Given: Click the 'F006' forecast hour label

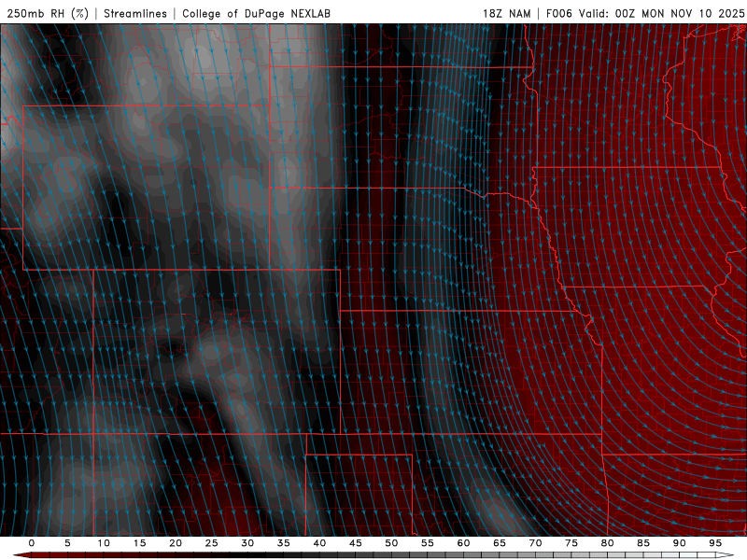Looking at the screenshot, I should pyautogui.click(x=558, y=13).
